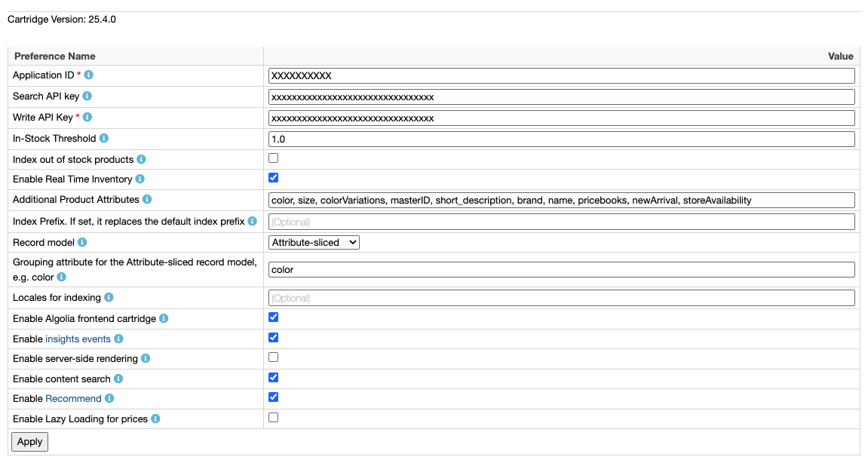
Task: View info about Enable Lazy Loading for prices
Action: click(155, 417)
